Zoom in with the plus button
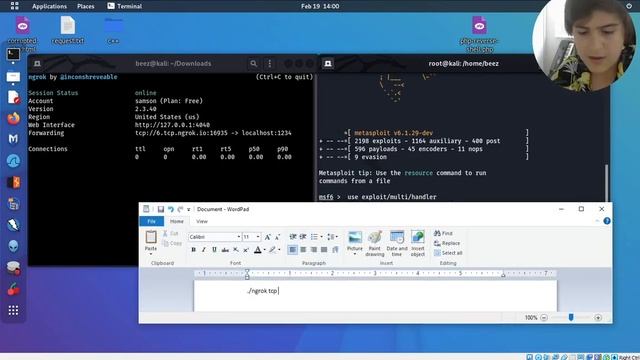This screenshot has width=640, height=360. tap(598, 318)
